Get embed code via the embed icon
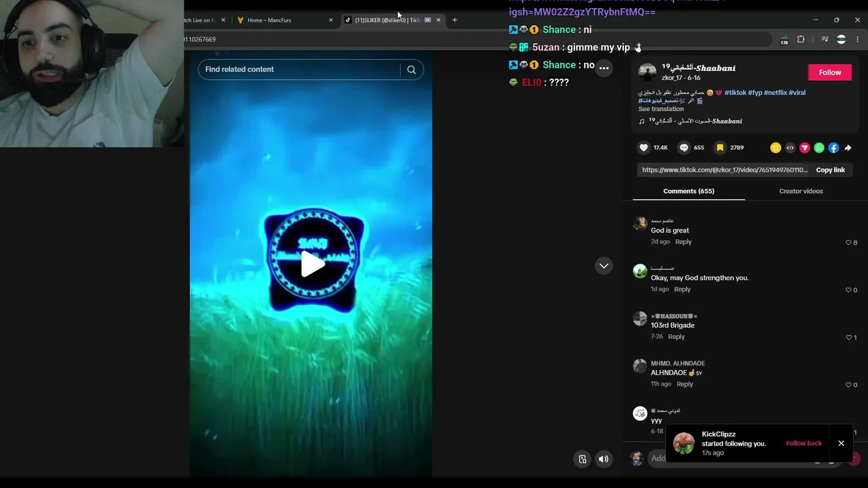Image resolution: width=868 pixels, height=488 pixels. coord(790,148)
